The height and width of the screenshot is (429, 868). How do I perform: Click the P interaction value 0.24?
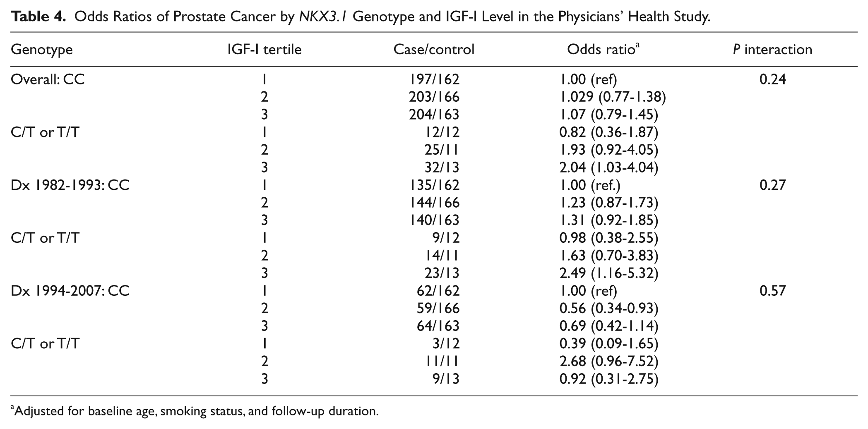pyautogui.click(x=772, y=79)
